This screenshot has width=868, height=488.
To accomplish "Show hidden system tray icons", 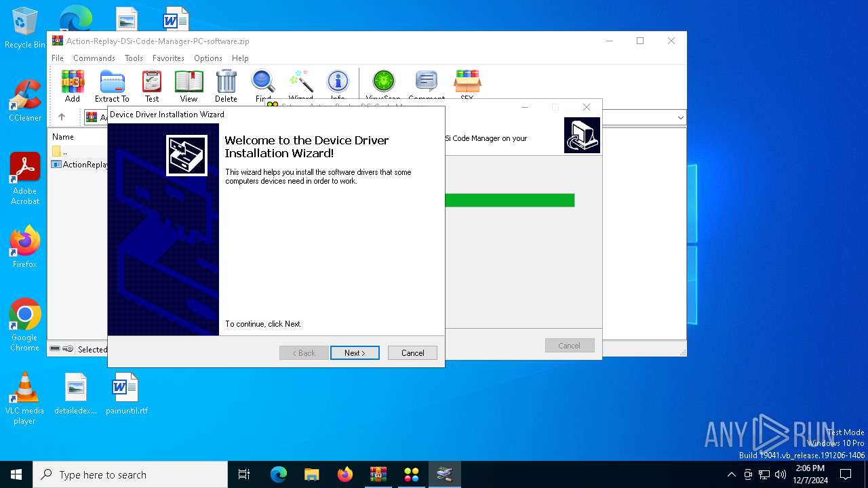I will (x=731, y=474).
